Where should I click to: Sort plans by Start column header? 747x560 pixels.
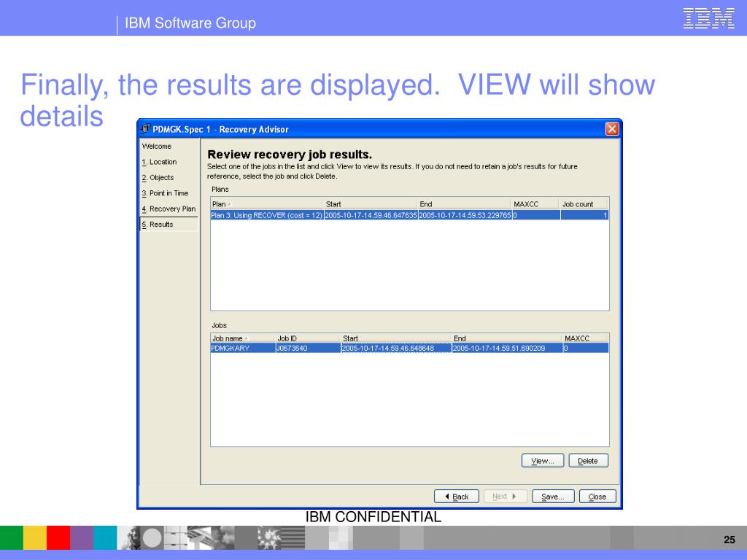370,204
